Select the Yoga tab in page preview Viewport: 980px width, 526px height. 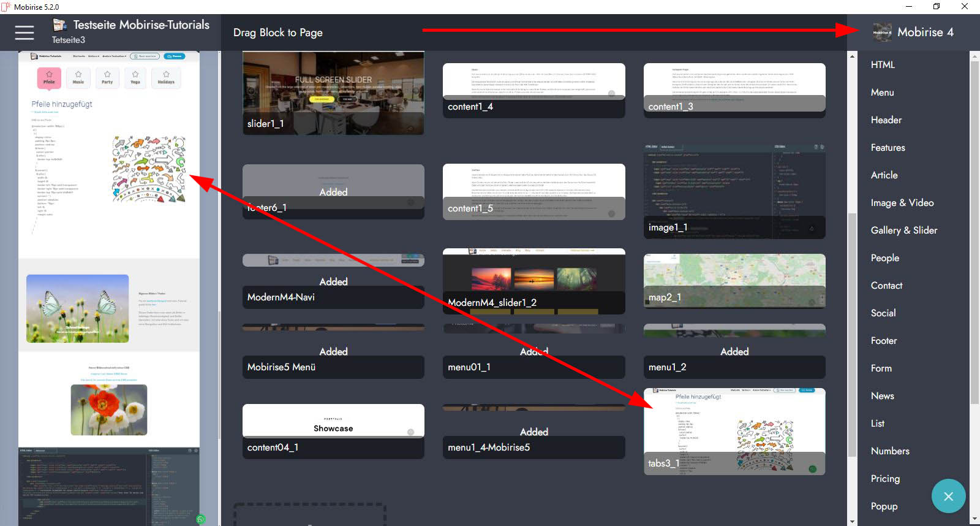pyautogui.click(x=135, y=78)
